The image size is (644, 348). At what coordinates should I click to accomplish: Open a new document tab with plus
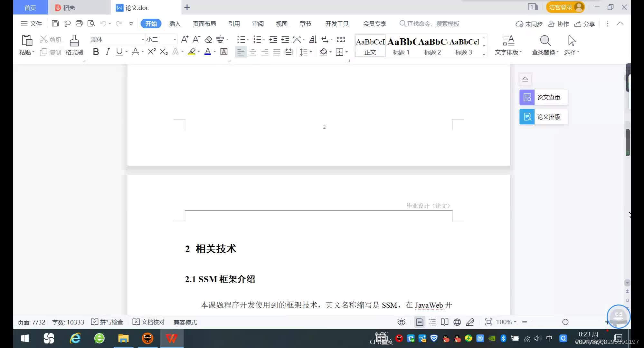pyautogui.click(x=187, y=7)
